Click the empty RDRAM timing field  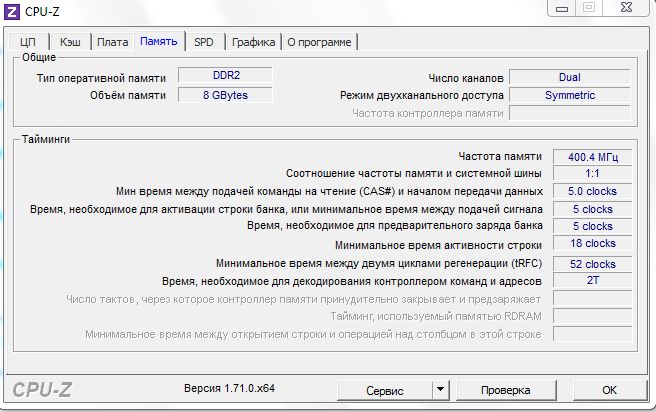592,316
